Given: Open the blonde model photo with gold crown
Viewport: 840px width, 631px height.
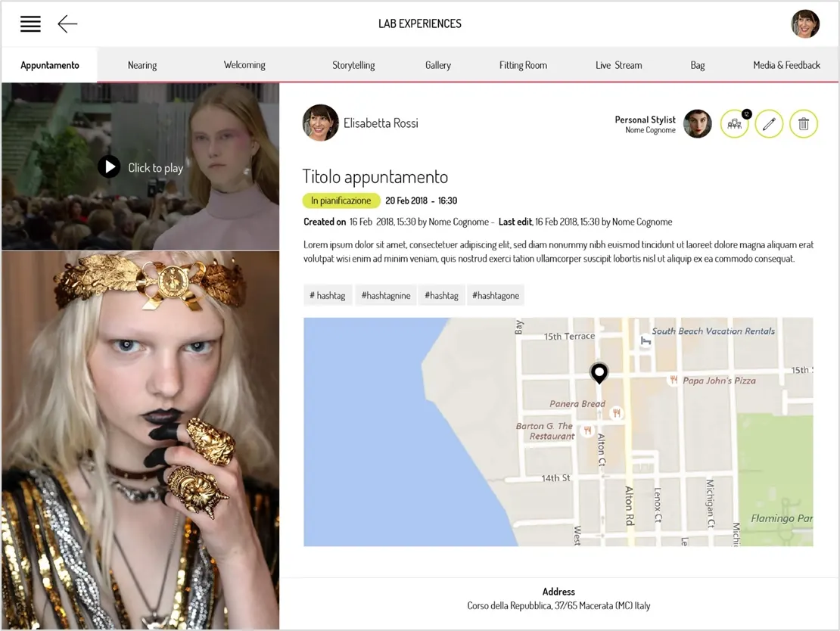Looking at the screenshot, I should click(x=140, y=440).
